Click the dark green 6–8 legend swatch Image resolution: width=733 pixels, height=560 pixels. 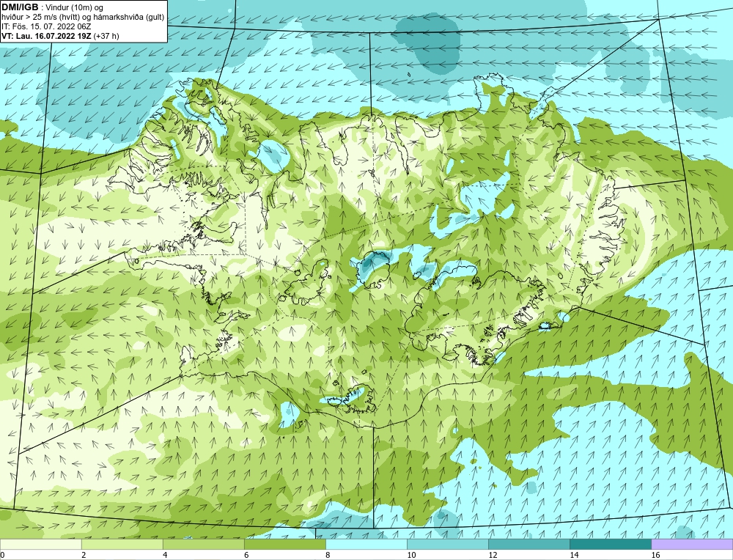coord(284,544)
